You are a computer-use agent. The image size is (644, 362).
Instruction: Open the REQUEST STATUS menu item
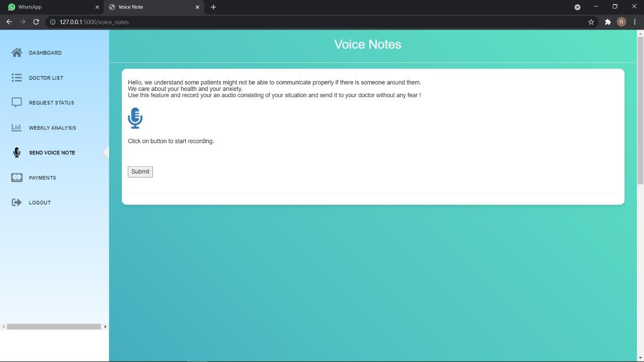[51, 103]
